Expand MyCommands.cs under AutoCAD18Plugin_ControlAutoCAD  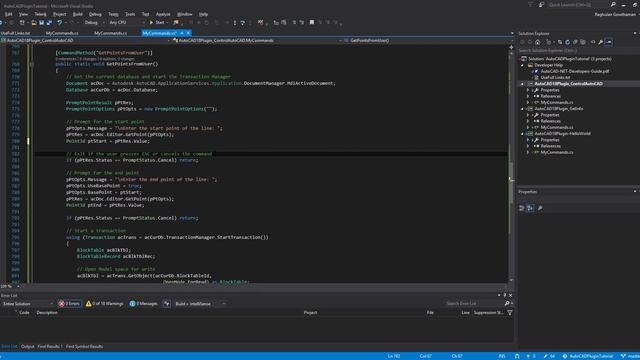click(528, 102)
